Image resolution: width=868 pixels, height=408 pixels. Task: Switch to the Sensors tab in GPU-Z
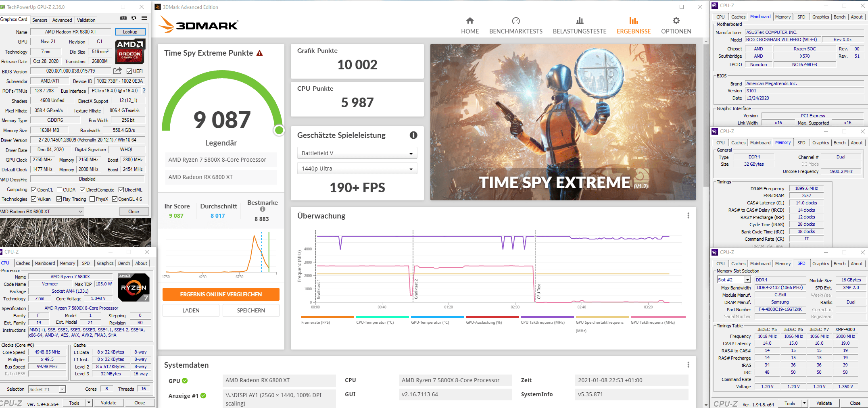40,20
